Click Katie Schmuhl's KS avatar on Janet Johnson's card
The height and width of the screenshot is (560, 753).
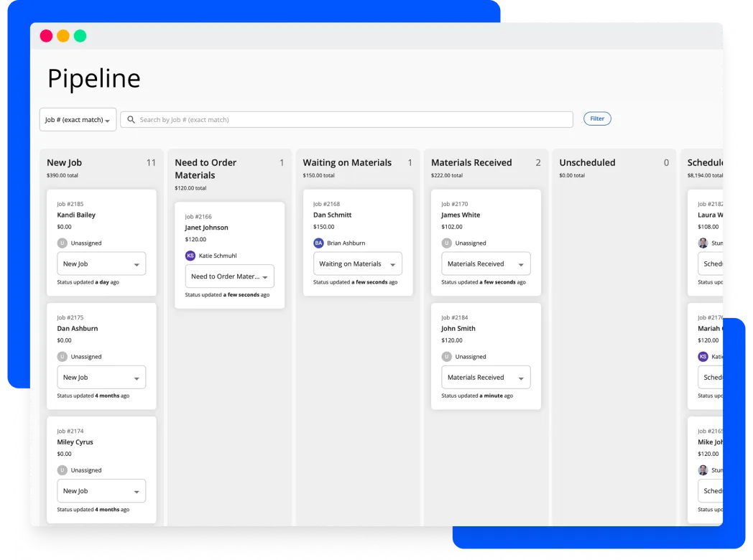[190, 255]
